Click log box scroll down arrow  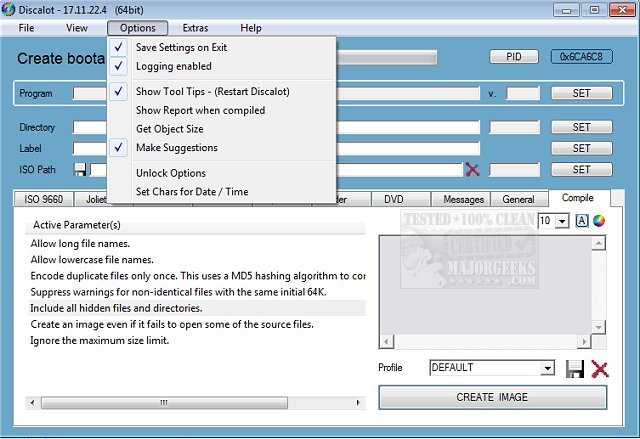pyautogui.click(x=598, y=327)
